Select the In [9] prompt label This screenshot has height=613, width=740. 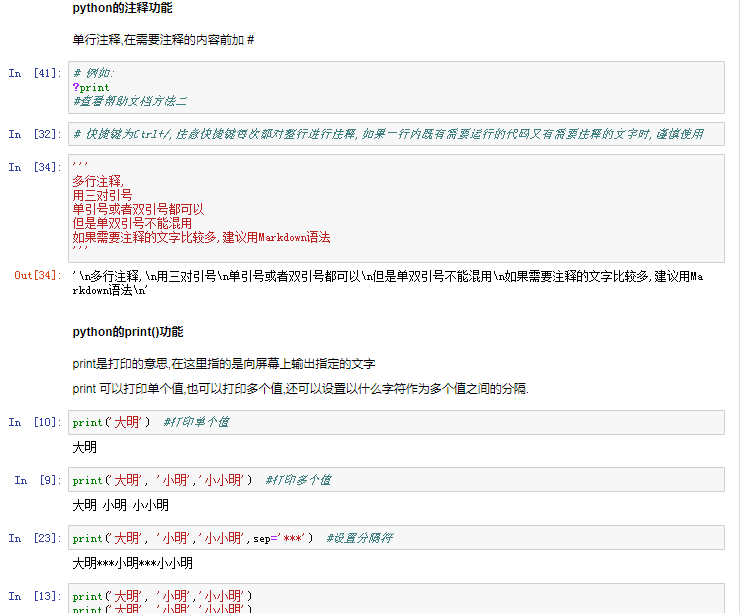coord(38,480)
